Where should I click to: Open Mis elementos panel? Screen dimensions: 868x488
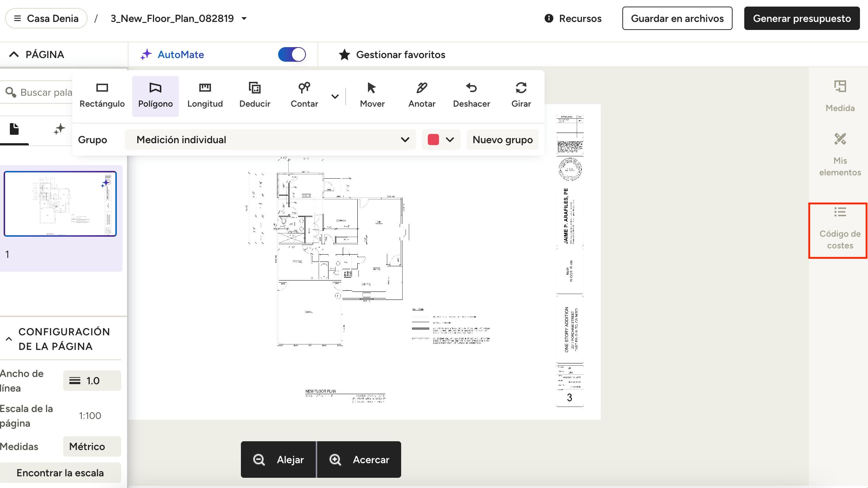[x=840, y=155]
